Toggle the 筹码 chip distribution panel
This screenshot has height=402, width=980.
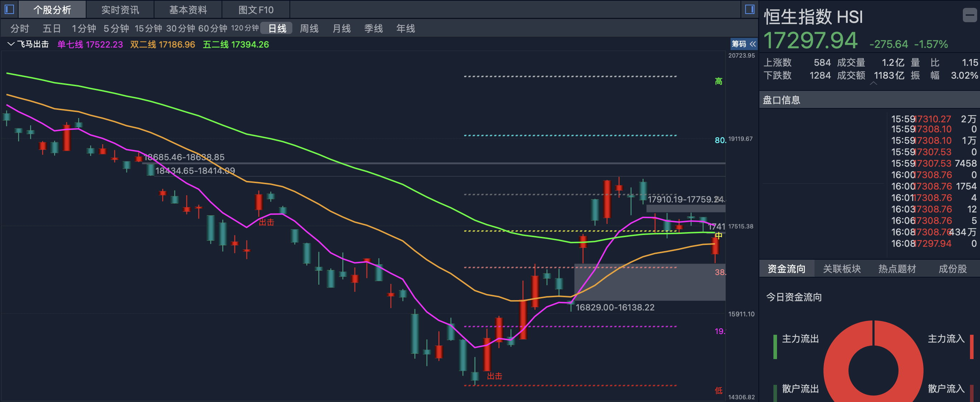(739, 44)
